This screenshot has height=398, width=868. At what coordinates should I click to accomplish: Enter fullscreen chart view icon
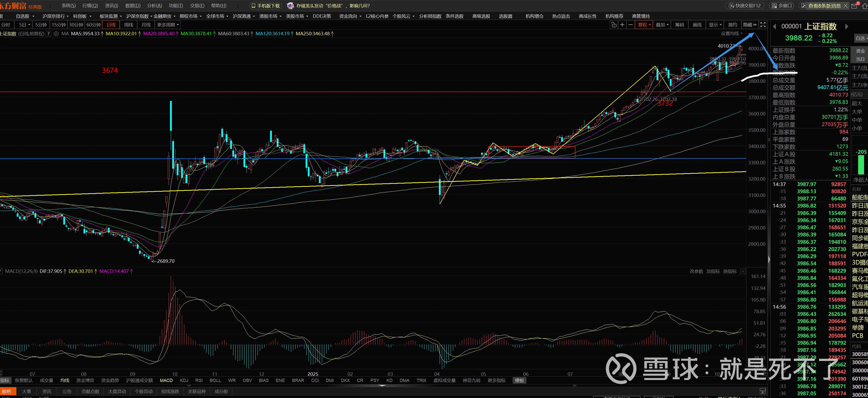click(x=763, y=25)
